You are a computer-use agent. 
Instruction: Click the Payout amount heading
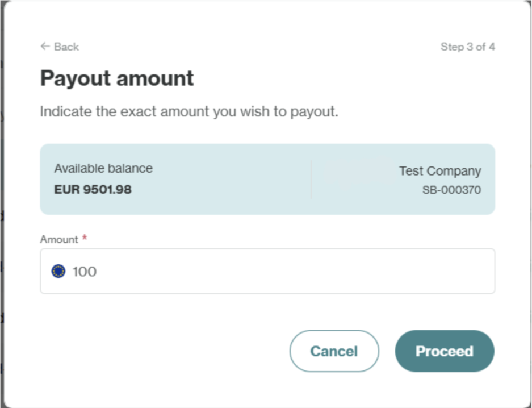117,78
